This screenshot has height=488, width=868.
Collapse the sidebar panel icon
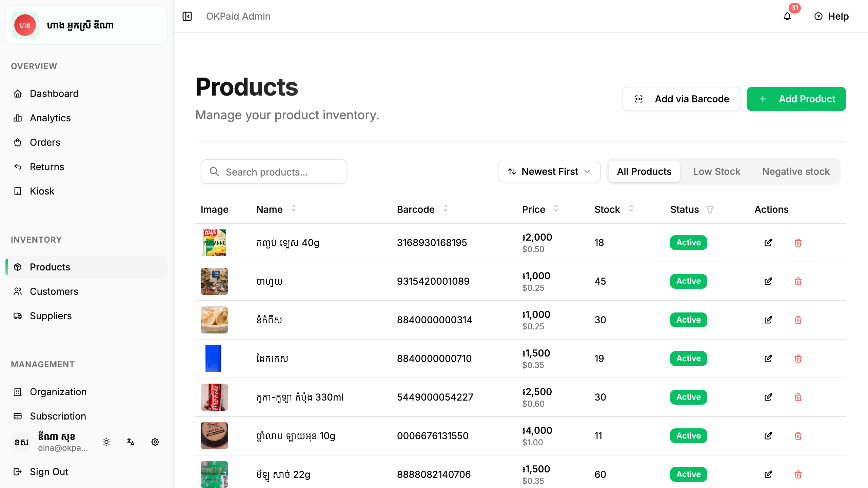(187, 16)
